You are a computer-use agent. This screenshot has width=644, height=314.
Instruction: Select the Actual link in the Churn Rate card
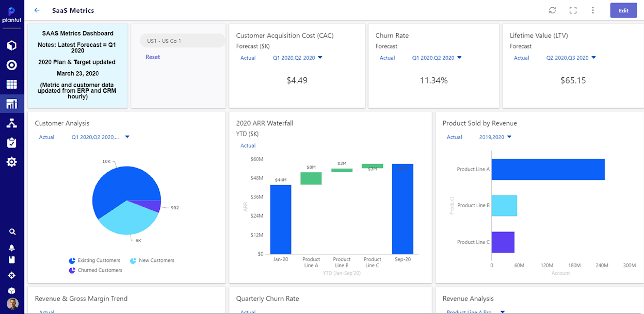point(387,58)
